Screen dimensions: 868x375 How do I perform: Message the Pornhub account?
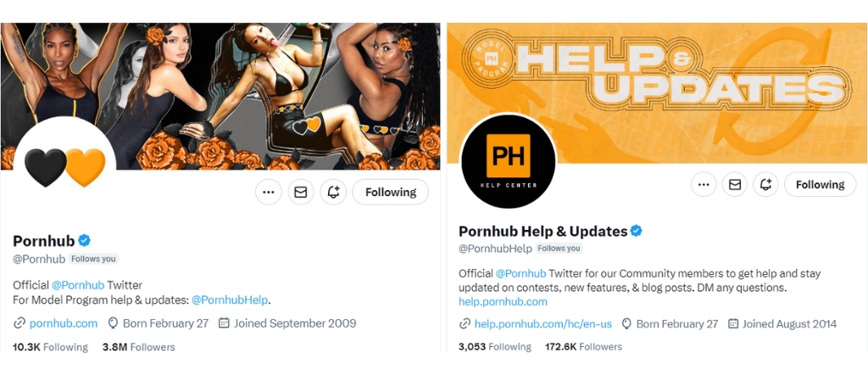tap(300, 193)
